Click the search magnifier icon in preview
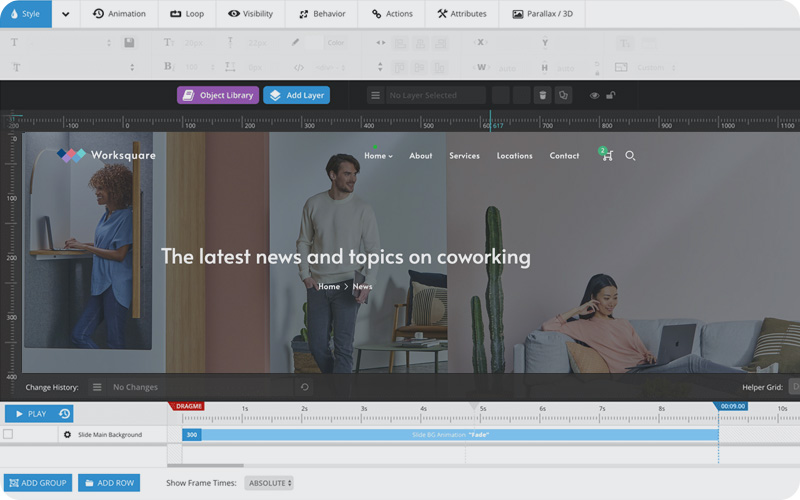 [630, 156]
